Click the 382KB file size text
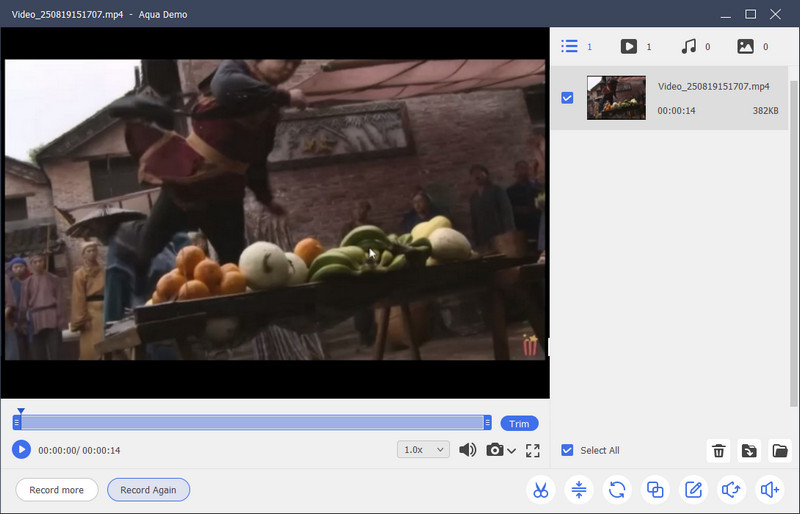Screen dimensions: 800x514 [765, 111]
